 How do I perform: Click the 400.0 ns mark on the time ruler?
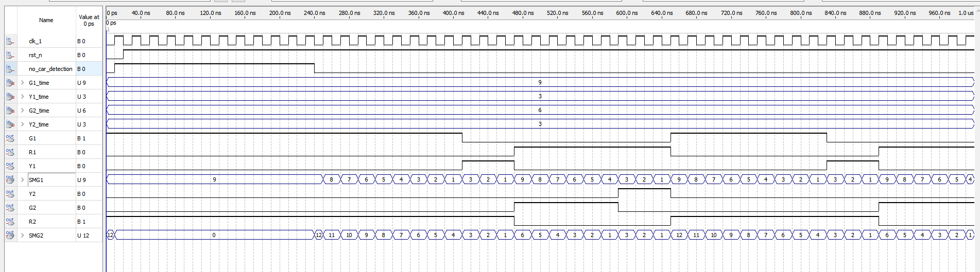pyautogui.click(x=453, y=13)
